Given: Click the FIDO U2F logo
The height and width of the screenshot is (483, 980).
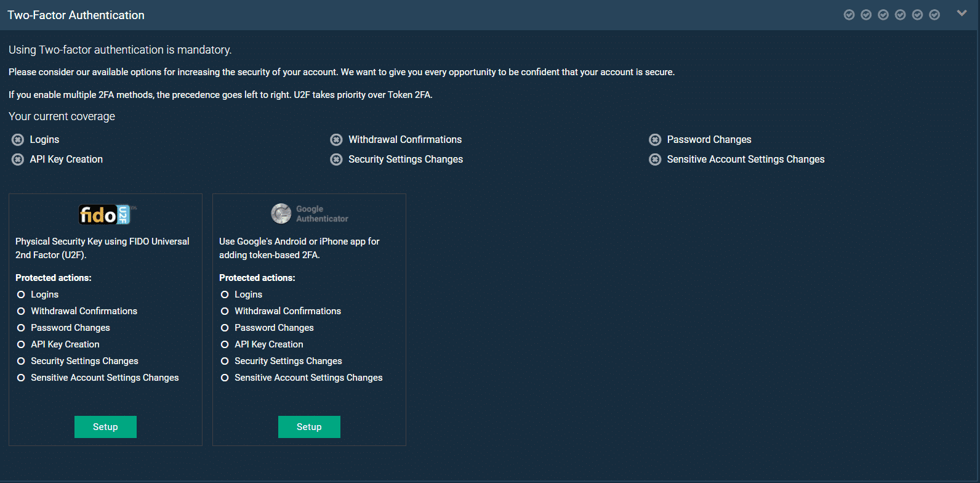Looking at the screenshot, I should (106, 214).
